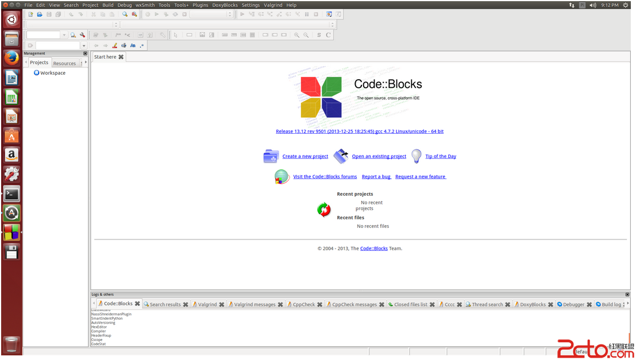Click the Zoom in magnifier icon

coord(297,35)
